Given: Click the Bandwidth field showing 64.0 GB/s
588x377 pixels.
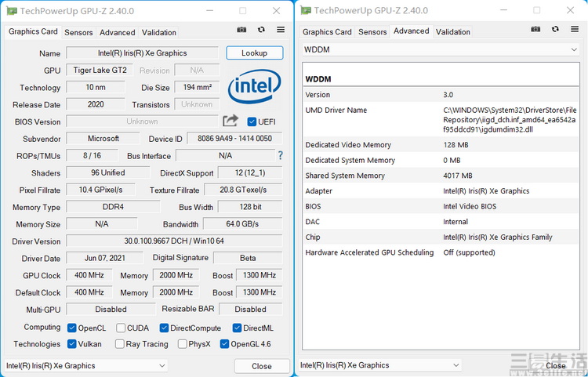Looking at the screenshot, I should pyautogui.click(x=243, y=223).
